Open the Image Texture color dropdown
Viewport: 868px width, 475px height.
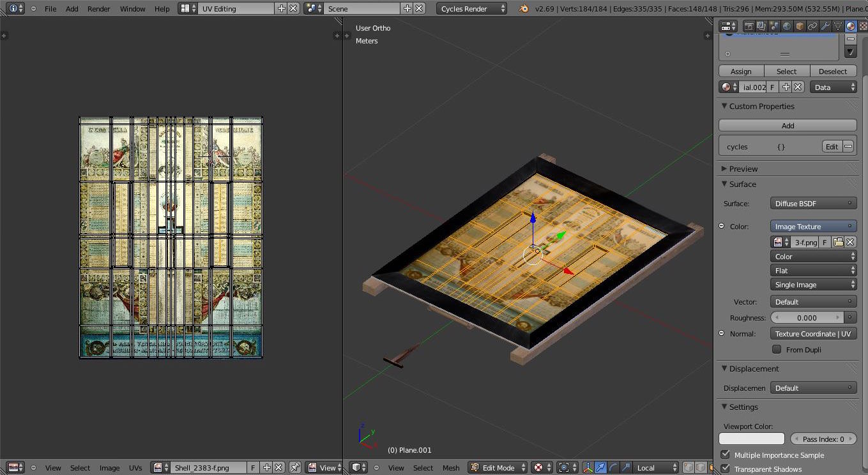pyautogui.click(x=813, y=226)
